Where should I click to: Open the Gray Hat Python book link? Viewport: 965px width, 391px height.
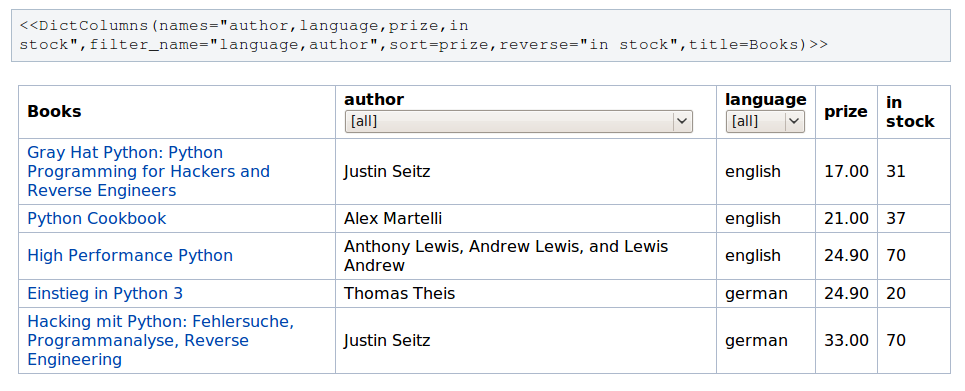pos(148,171)
